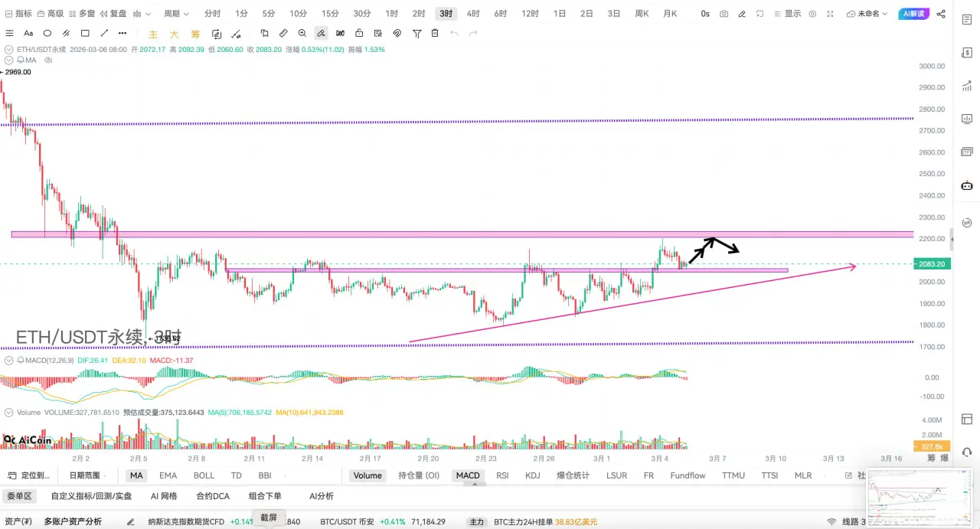The image size is (980, 529).
Task: Open the 显示 display settings
Action: (788, 14)
